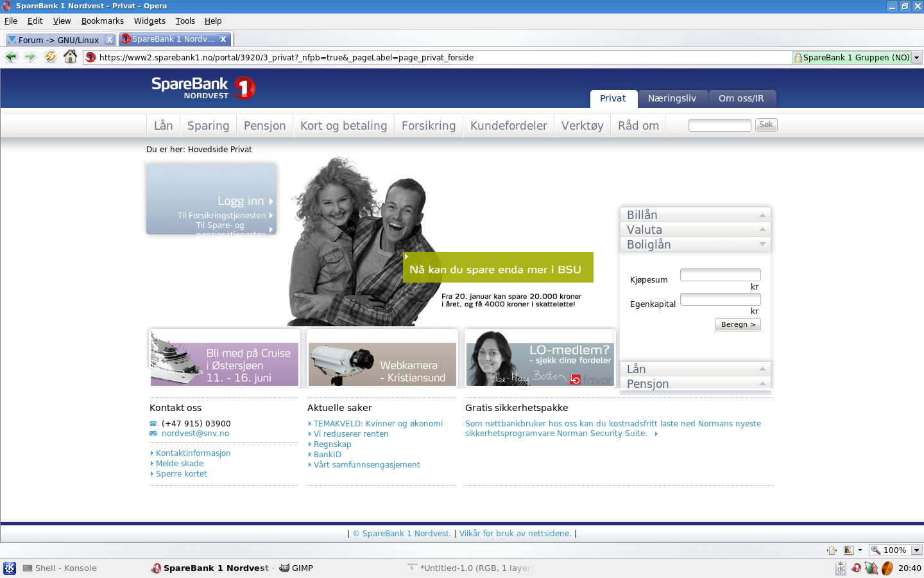Image resolution: width=924 pixels, height=578 pixels.
Task: Expand the Billån panel
Action: (695, 215)
